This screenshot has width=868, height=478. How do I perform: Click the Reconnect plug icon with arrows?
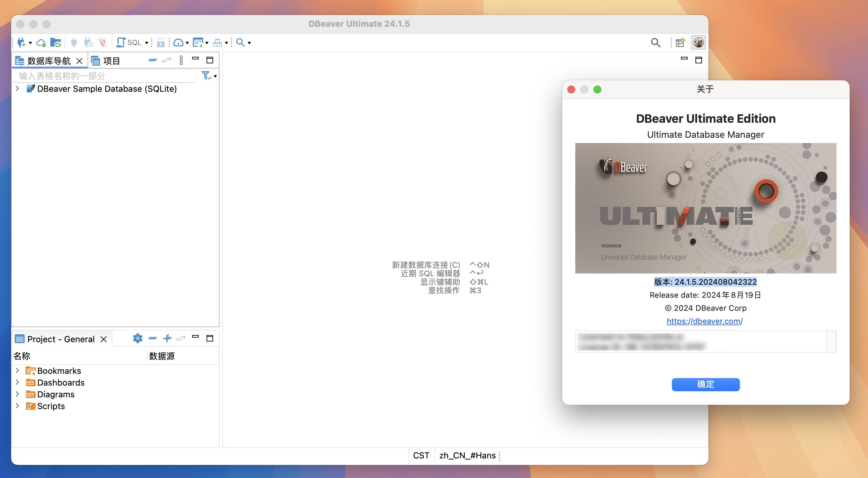(x=88, y=43)
